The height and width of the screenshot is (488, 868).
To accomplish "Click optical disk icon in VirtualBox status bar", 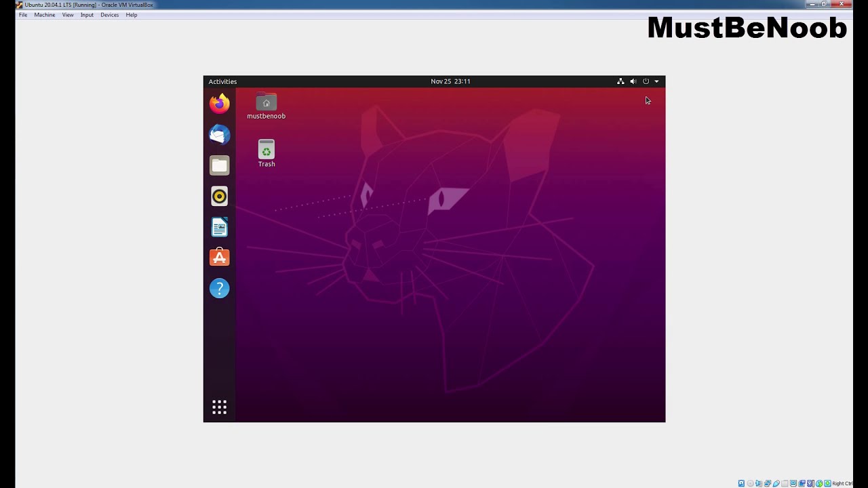I will pos(750,483).
